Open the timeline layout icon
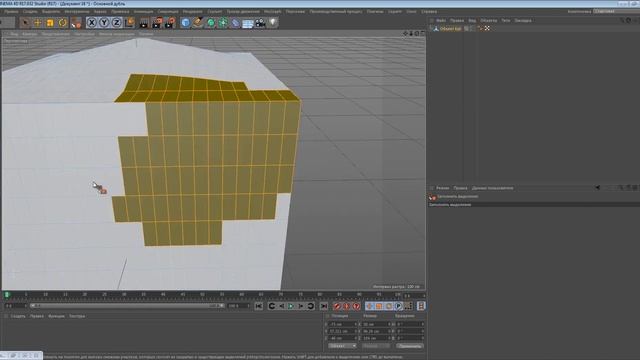The image size is (640, 360). (421, 306)
